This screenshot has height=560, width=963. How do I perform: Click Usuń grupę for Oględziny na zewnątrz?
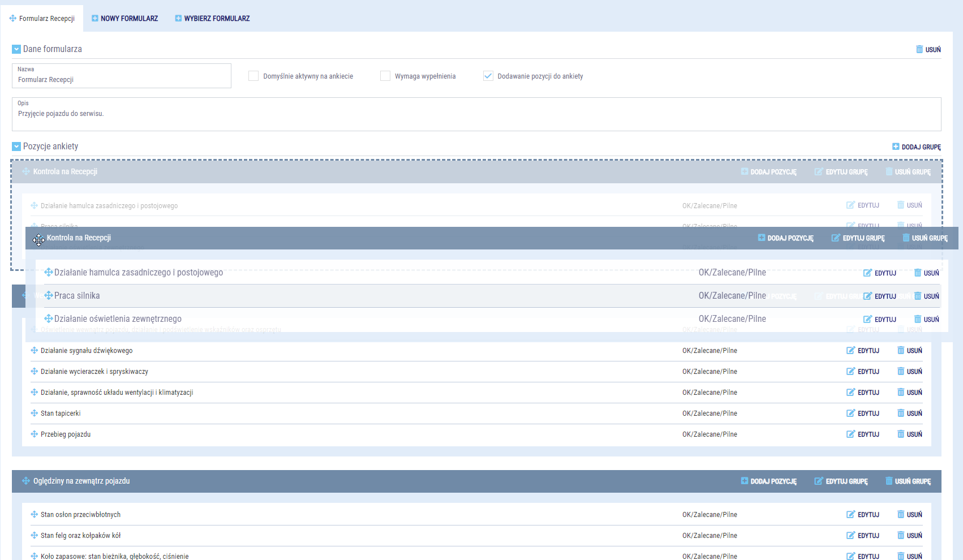(908, 481)
